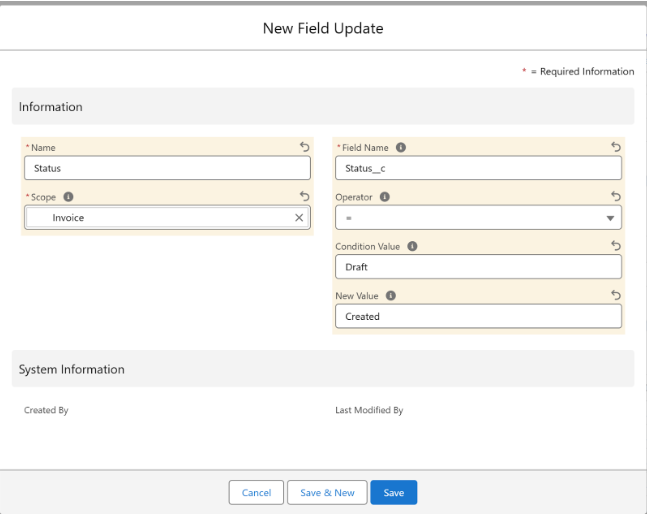Screen dimensions: 647x518
Task: Click the Save & New button
Action: (x=327, y=493)
